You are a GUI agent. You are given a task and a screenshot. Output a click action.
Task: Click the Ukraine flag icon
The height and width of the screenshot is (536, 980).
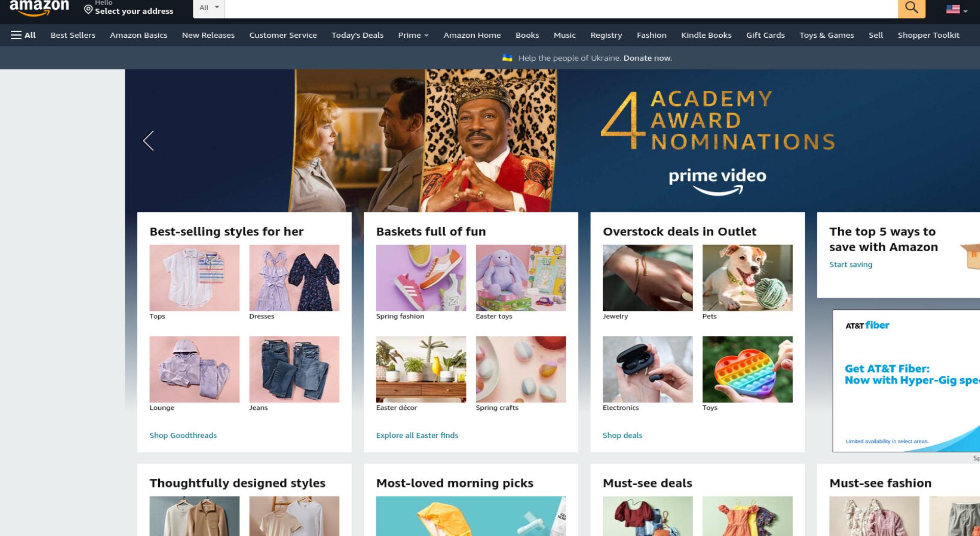pyautogui.click(x=507, y=58)
